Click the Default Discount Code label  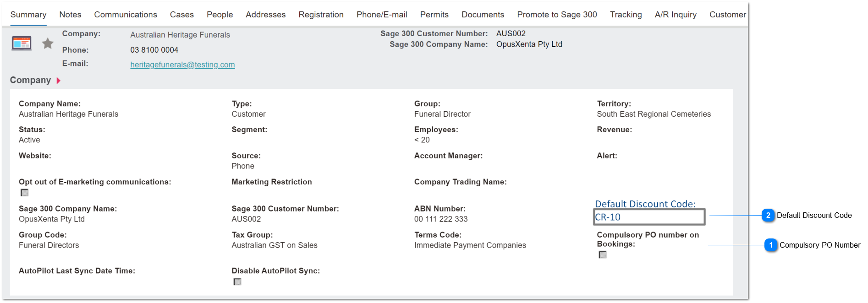(x=645, y=204)
